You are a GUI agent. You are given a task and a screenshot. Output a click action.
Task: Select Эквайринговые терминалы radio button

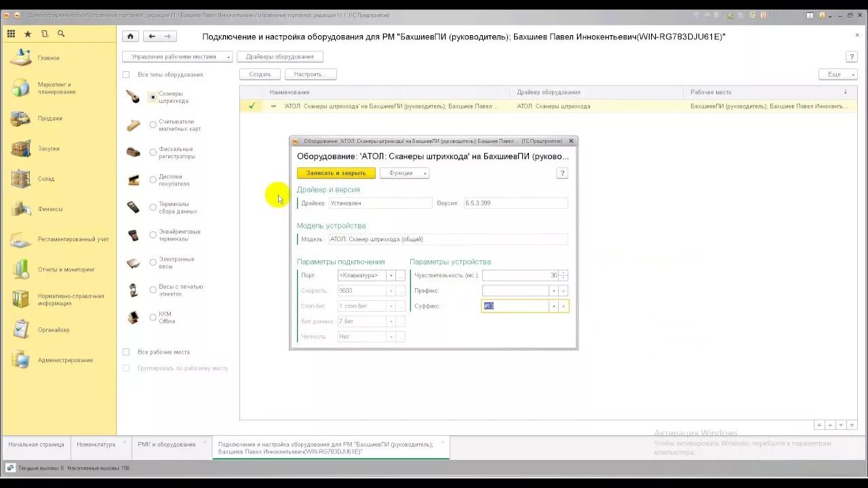153,235
